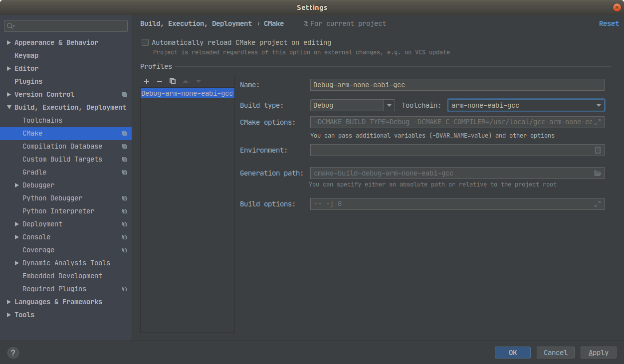Enable automatically reload CMake project on editing
Viewport: 624px width, 364px height.
point(145,42)
